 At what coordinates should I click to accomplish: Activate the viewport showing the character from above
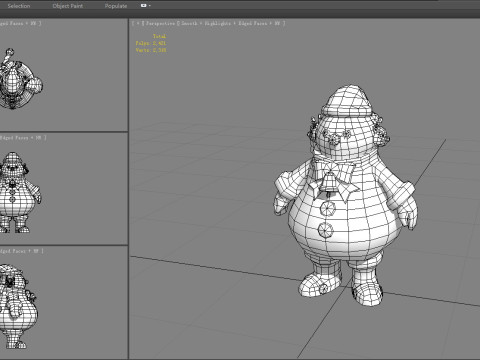[63, 75]
